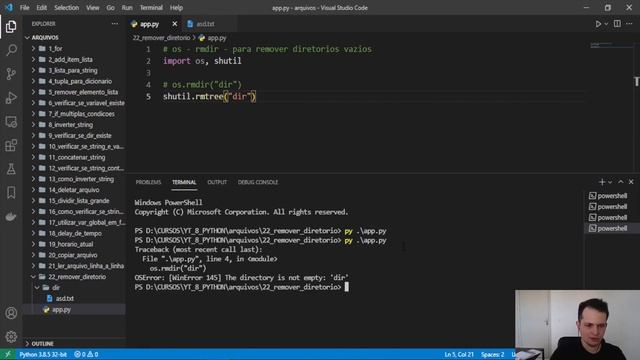
Task: Click 22_remover_diretorio breadcrumb segment
Action: click(161, 38)
